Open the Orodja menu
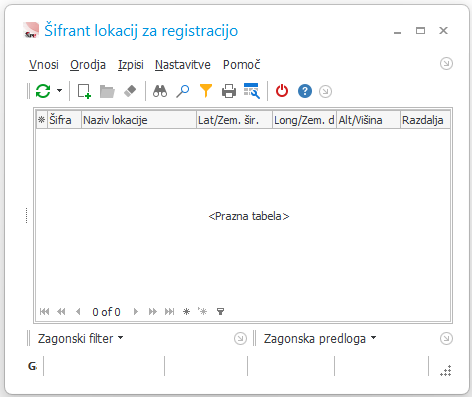The height and width of the screenshot is (397, 472). point(88,65)
